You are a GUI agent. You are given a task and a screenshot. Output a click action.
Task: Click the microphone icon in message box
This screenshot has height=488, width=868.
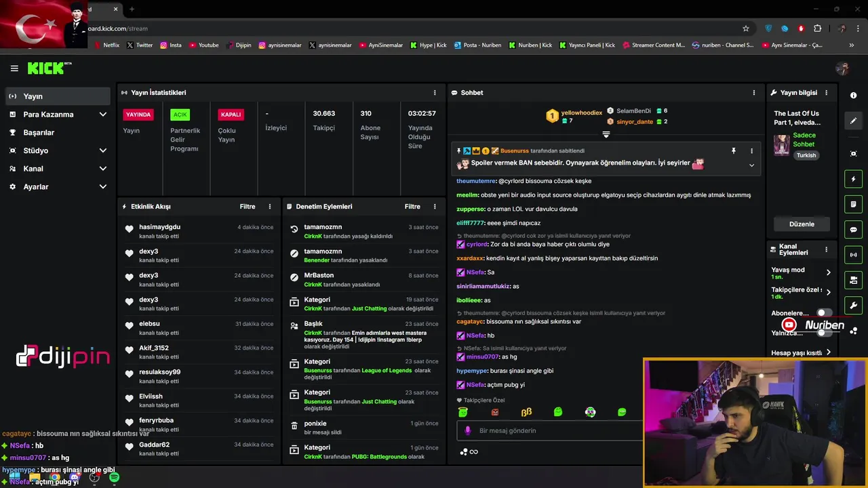coord(467,430)
